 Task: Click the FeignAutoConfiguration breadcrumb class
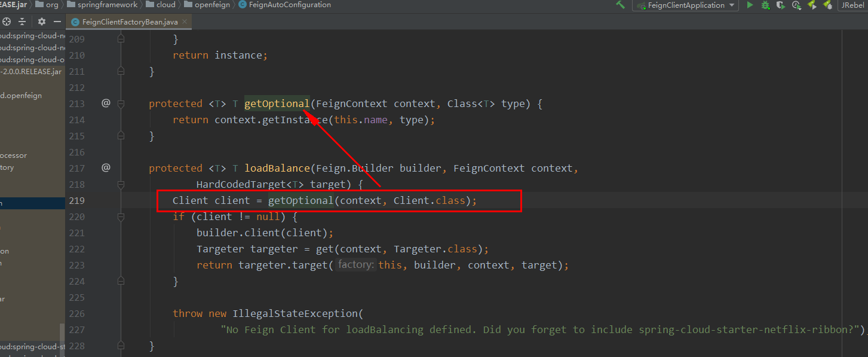coord(284,5)
